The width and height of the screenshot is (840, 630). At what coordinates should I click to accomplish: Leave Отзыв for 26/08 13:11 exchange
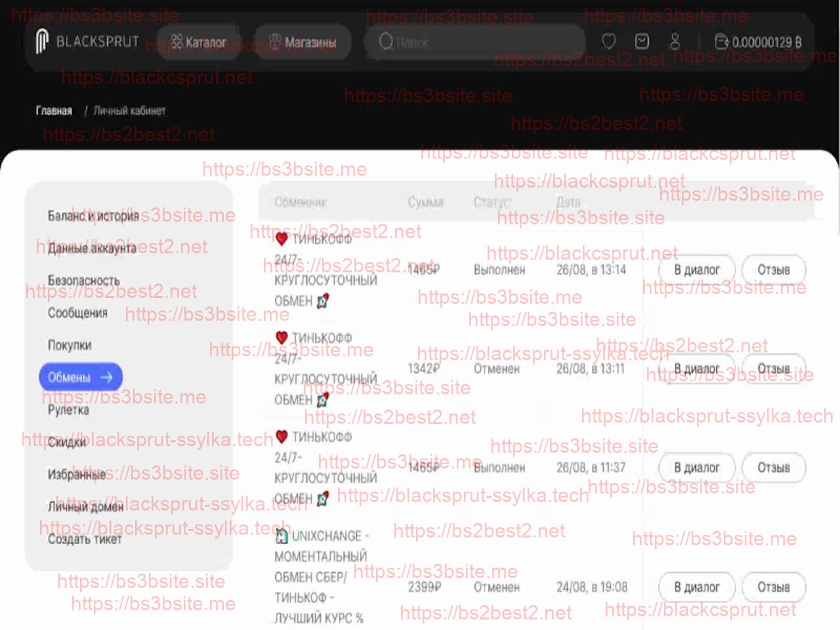coord(774,369)
